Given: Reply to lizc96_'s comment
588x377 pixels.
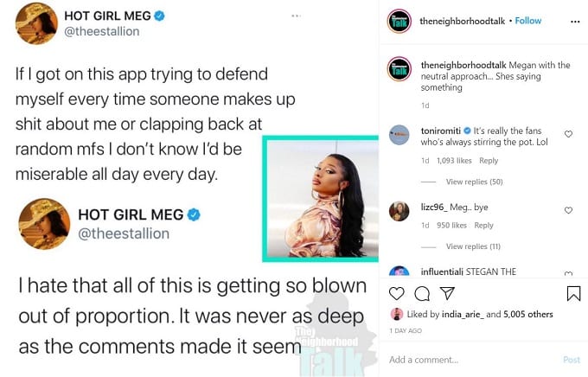Looking at the screenshot, I should point(483,226).
